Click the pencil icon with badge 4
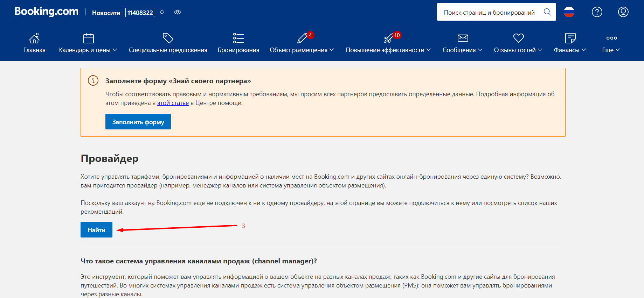 tap(302, 38)
